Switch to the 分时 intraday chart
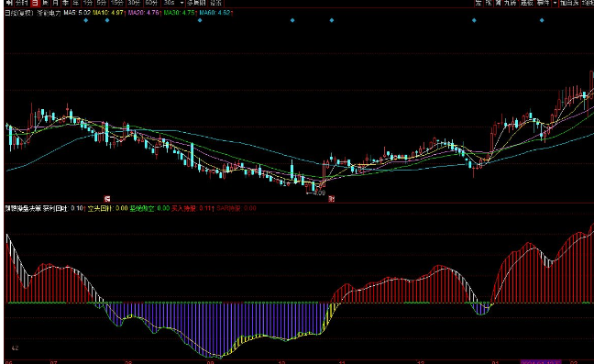The width and height of the screenshot is (594, 364). click(22, 3)
